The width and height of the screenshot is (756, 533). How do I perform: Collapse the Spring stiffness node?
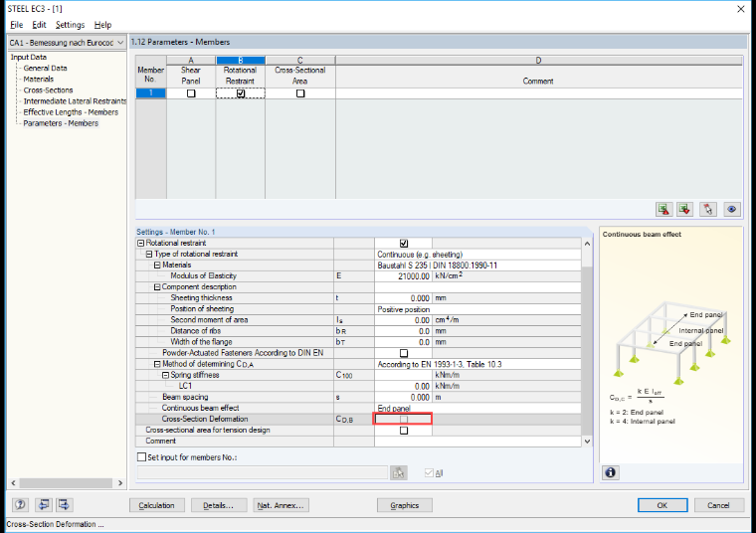(x=165, y=375)
